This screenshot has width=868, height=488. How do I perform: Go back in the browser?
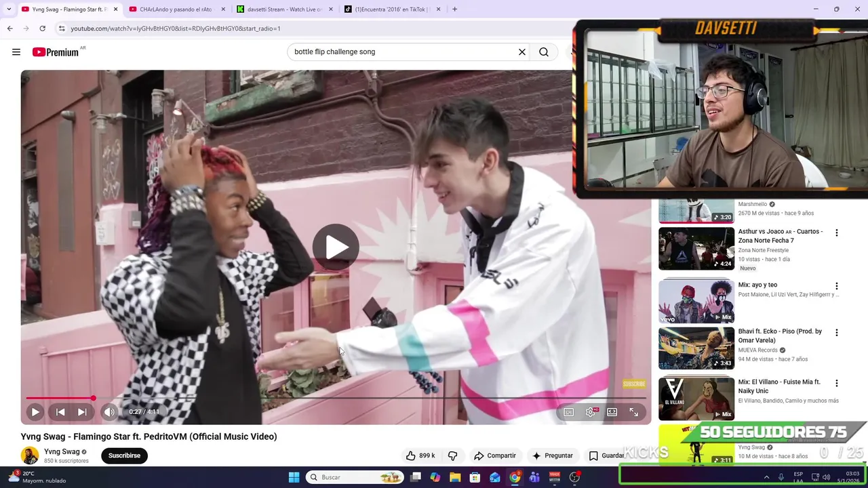[x=9, y=28]
